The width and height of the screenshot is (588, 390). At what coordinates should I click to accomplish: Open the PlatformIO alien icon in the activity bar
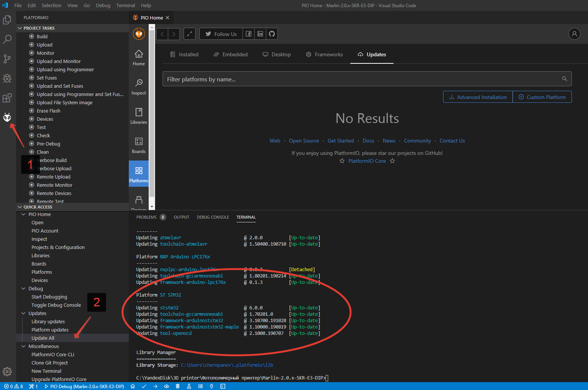(7, 117)
